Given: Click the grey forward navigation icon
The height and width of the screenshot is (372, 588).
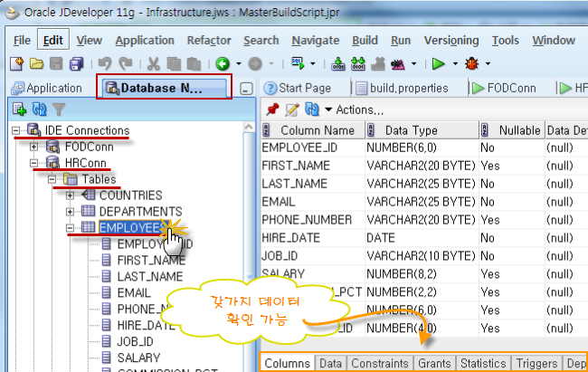Looking at the screenshot, I should pos(255,64).
